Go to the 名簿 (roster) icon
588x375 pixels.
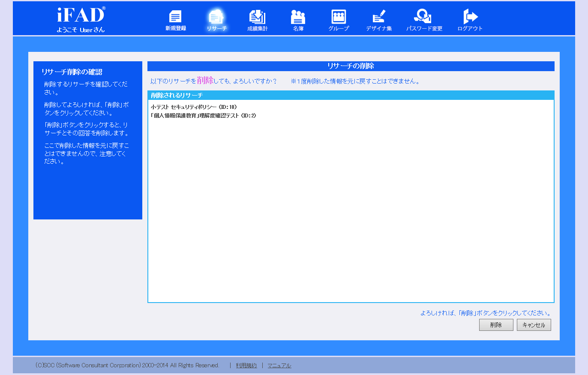[298, 21]
